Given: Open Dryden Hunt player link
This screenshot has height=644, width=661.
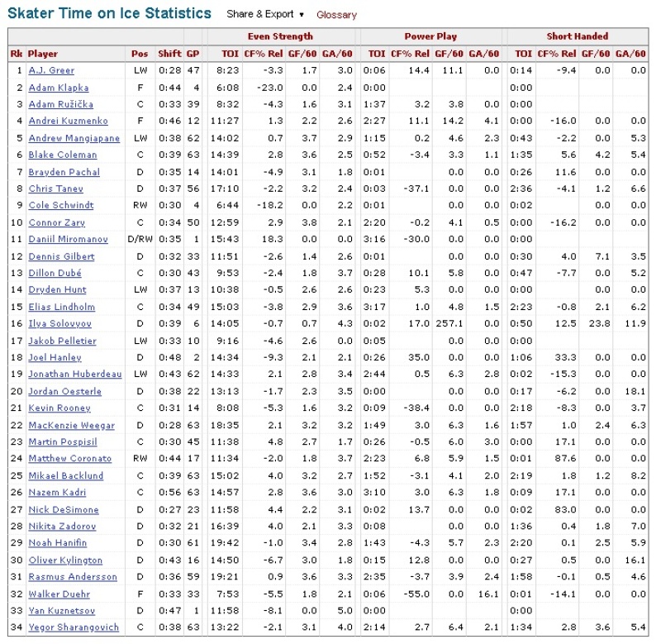Looking at the screenshot, I should pos(57,289).
